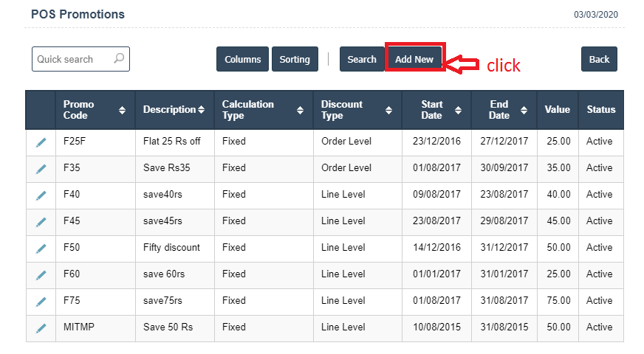
Task: Toggle sorting on Calculation Type column
Action: tap(300, 110)
